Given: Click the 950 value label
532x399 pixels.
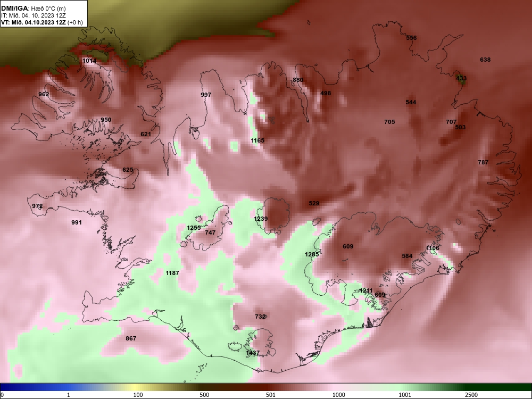Looking at the screenshot, I should [x=106, y=120].
